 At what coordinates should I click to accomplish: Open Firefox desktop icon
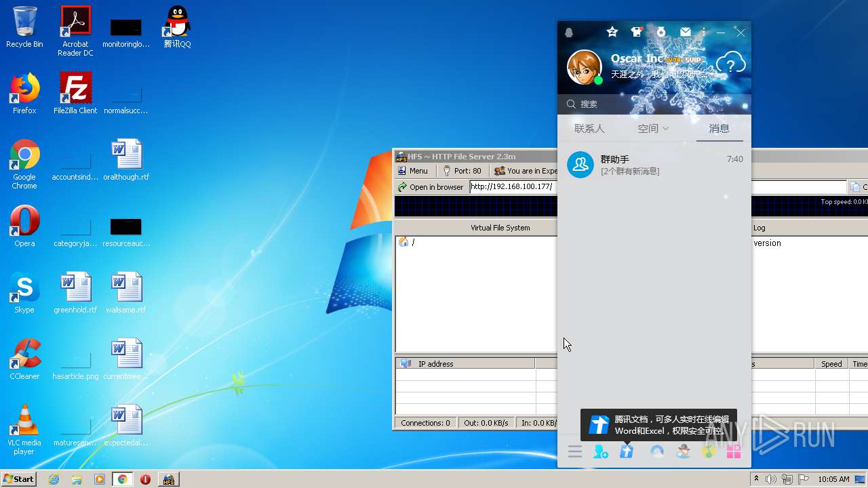(x=24, y=94)
